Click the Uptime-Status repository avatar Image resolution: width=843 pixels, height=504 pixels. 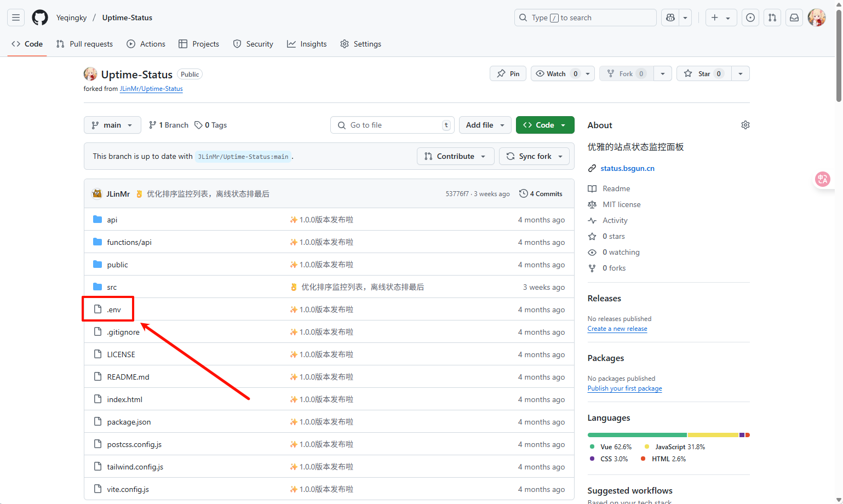tap(90, 74)
